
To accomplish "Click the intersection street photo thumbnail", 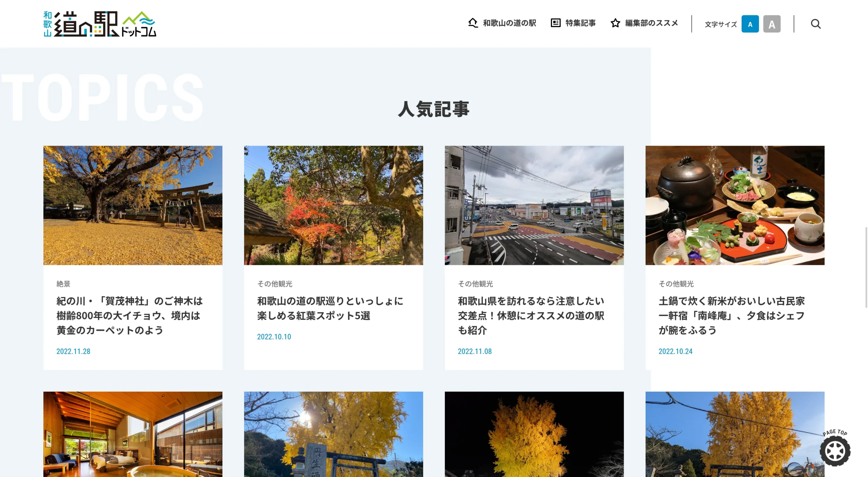I will click(534, 205).
